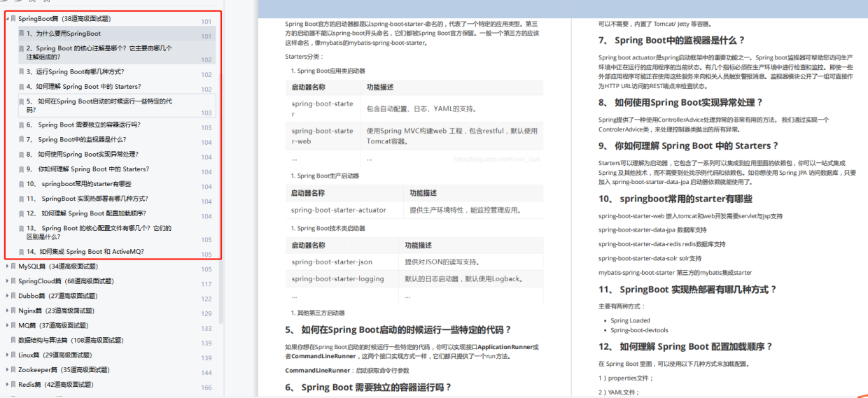Click bullet item Spring-boot-devtools

point(639,330)
